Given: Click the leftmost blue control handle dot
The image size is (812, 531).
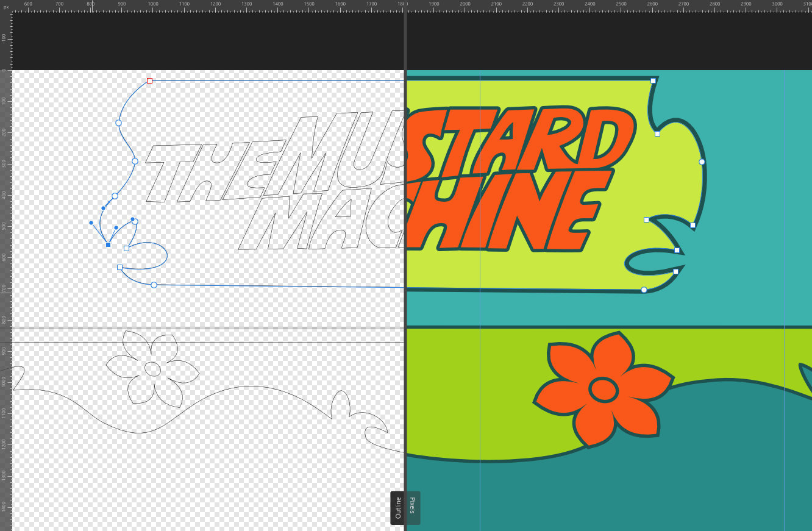Looking at the screenshot, I should [91, 223].
